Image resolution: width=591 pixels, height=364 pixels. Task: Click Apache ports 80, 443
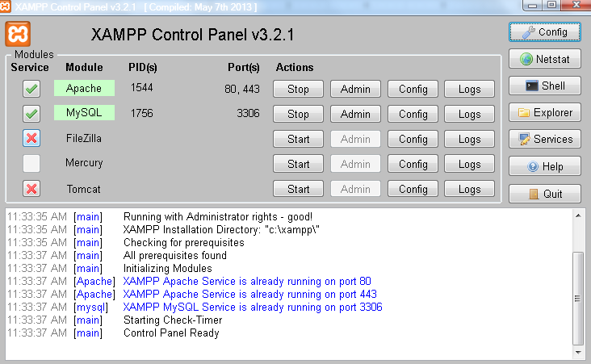(242, 89)
